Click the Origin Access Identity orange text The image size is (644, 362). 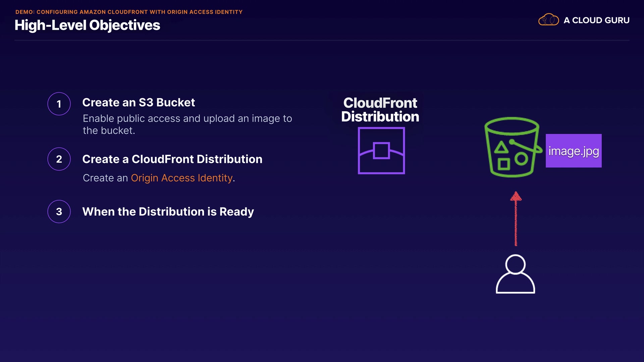(x=181, y=178)
